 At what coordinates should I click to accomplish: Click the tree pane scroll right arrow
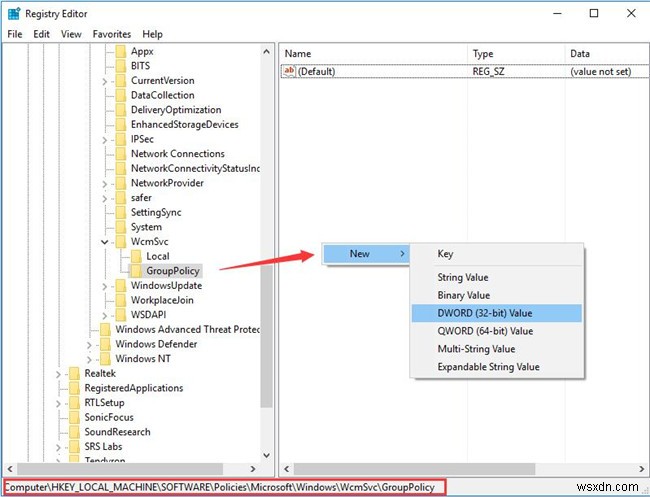coord(253,469)
